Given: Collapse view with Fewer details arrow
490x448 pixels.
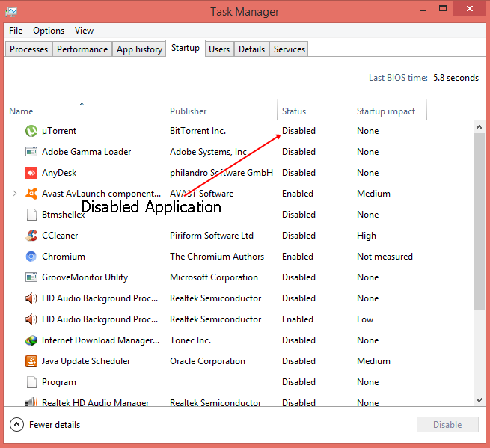Looking at the screenshot, I should [16, 425].
